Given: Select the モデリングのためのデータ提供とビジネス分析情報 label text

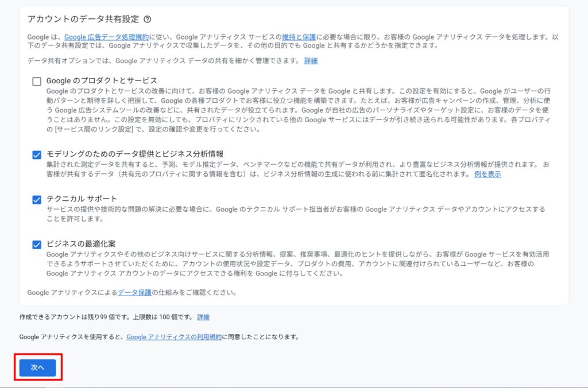Looking at the screenshot, I should click(135, 154).
